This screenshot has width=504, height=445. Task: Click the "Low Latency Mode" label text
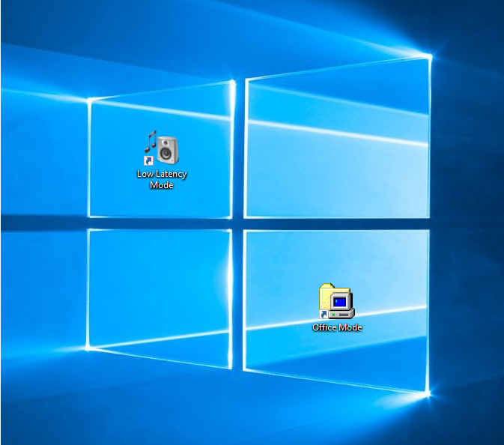(x=162, y=179)
